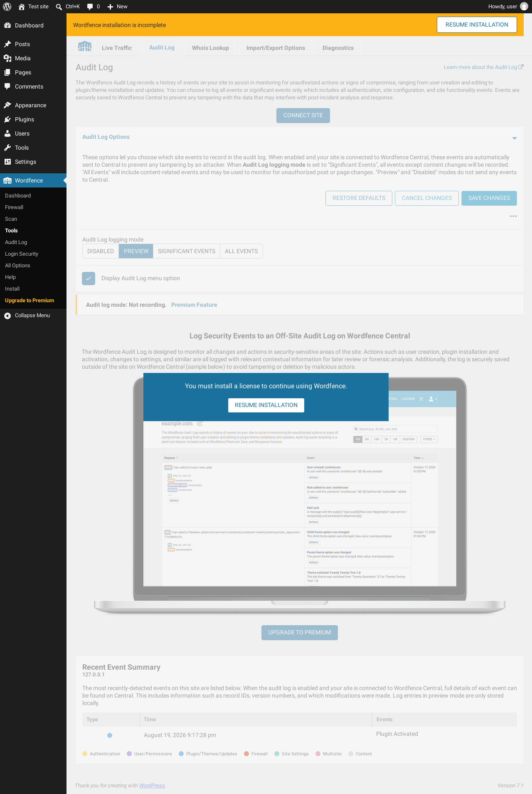The height and width of the screenshot is (794, 532).
Task: Open the Whois Lookup tab
Action: [210, 48]
